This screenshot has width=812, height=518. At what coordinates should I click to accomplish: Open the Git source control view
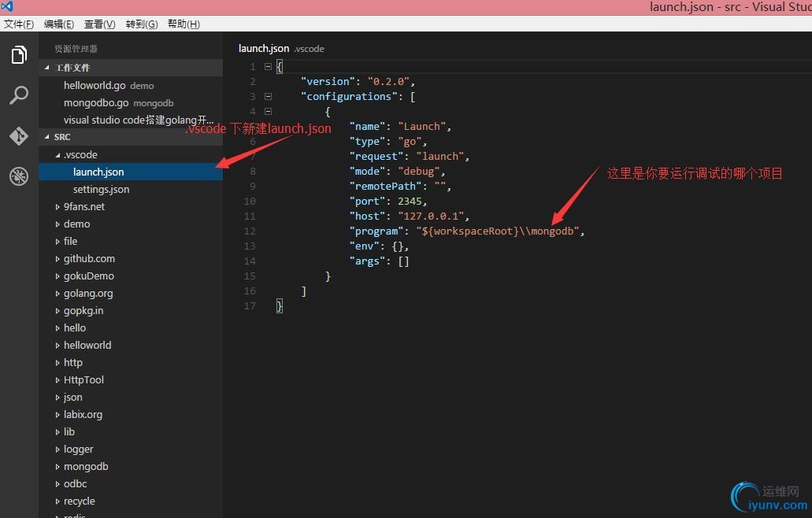19,136
